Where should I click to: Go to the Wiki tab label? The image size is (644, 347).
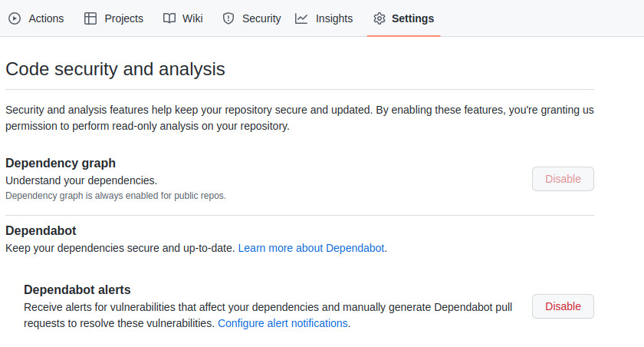tap(192, 18)
